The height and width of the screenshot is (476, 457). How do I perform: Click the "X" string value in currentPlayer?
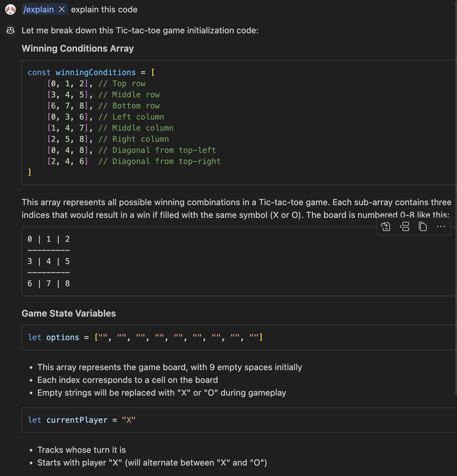tap(128, 420)
